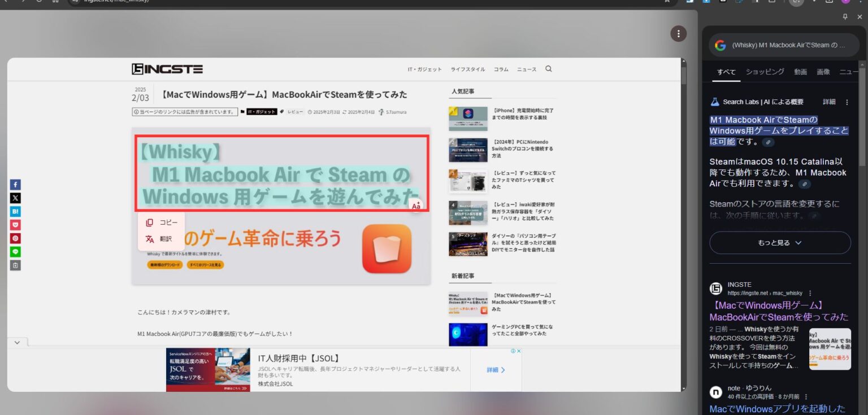Share the article on X

[15, 198]
